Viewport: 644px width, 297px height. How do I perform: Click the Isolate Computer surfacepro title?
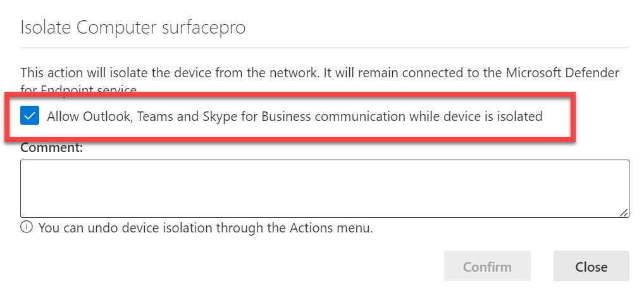point(133,28)
